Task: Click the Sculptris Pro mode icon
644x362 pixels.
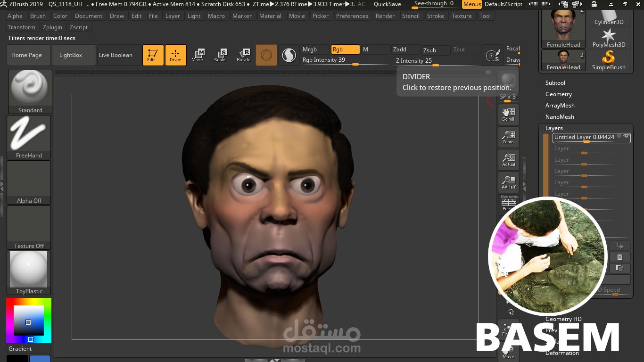Action: (289, 55)
